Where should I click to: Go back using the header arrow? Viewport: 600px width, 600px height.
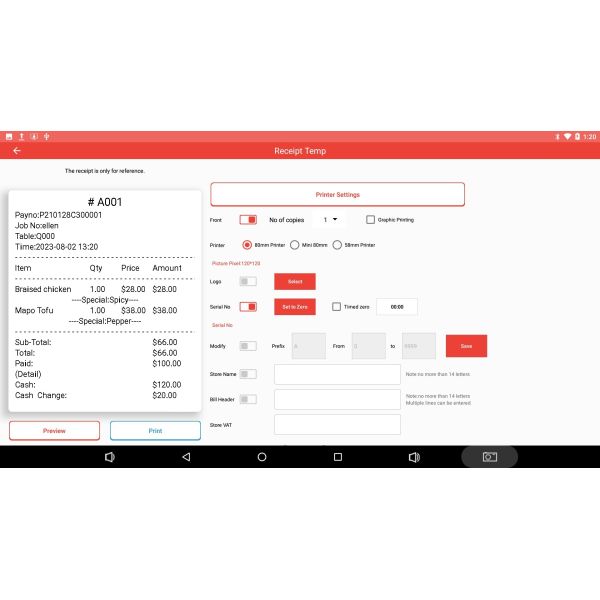tap(16, 151)
